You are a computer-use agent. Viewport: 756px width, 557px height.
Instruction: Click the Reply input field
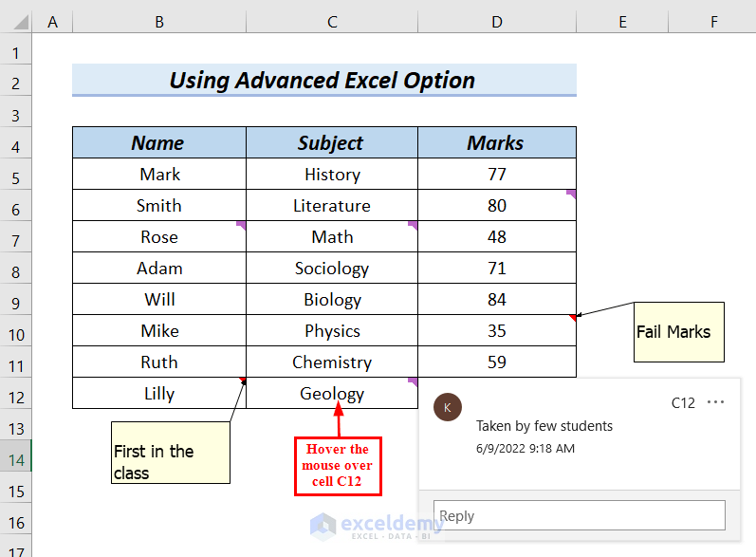[579, 515]
